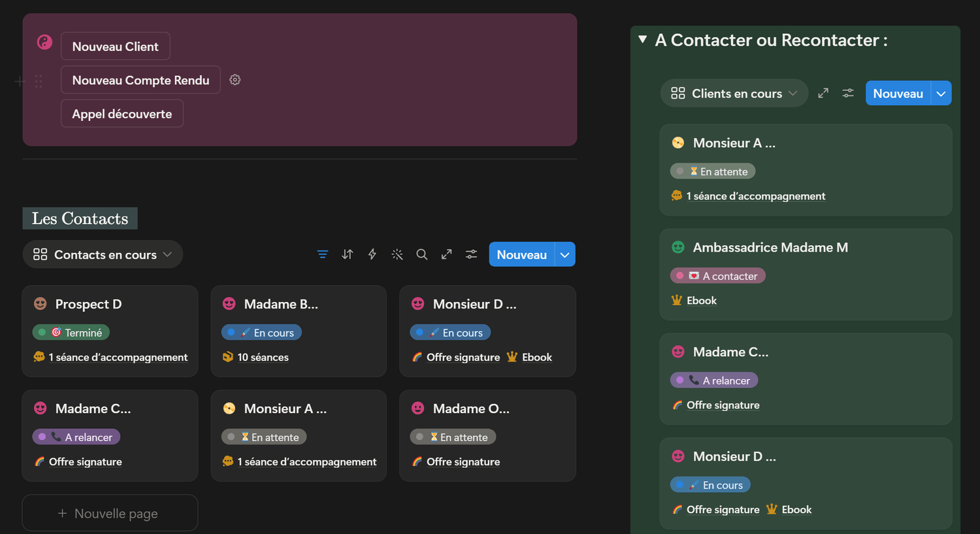Click the Nouveau Compte Rendu button
Image resolution: width=980 pixels, height=534 pixels.
tap(140, 80)
